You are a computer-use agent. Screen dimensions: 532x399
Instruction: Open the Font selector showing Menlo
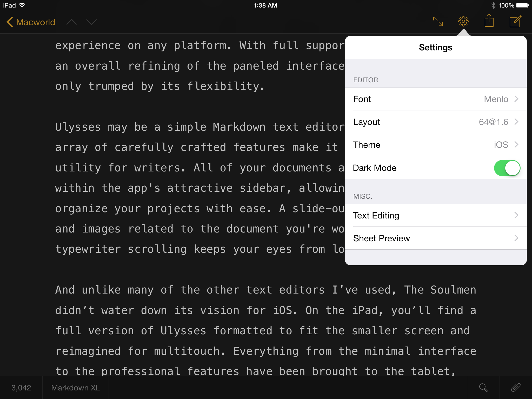click(x=436, y=99)
